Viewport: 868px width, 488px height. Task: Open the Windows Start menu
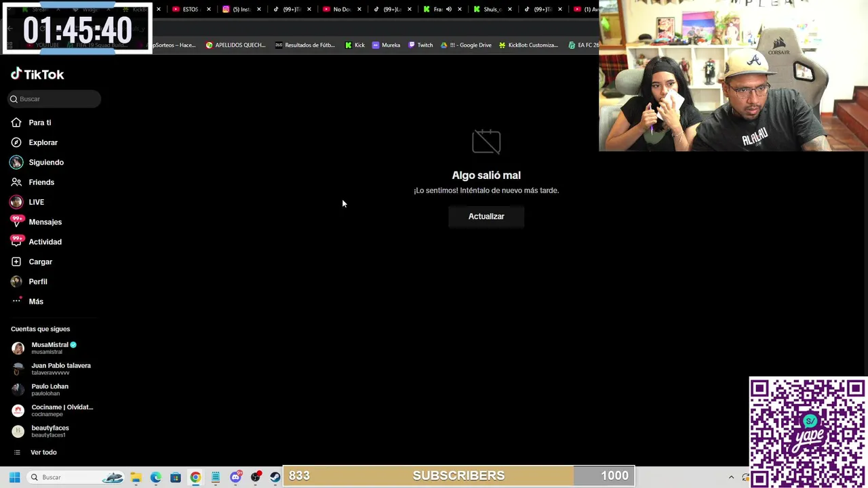click(14, 477)
